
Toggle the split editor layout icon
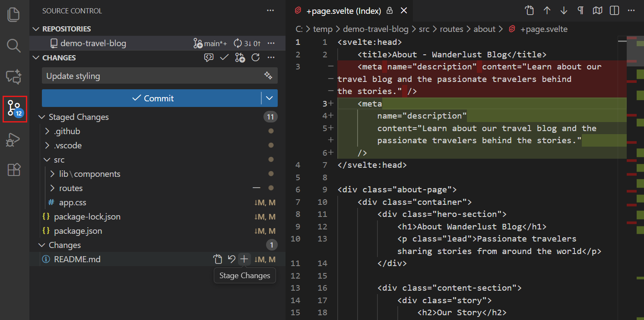coord(614,10)
